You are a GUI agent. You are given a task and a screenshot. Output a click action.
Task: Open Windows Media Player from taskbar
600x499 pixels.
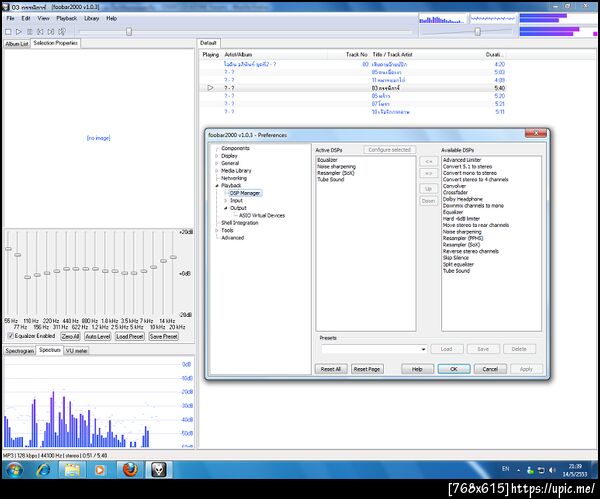coord(99,470)
